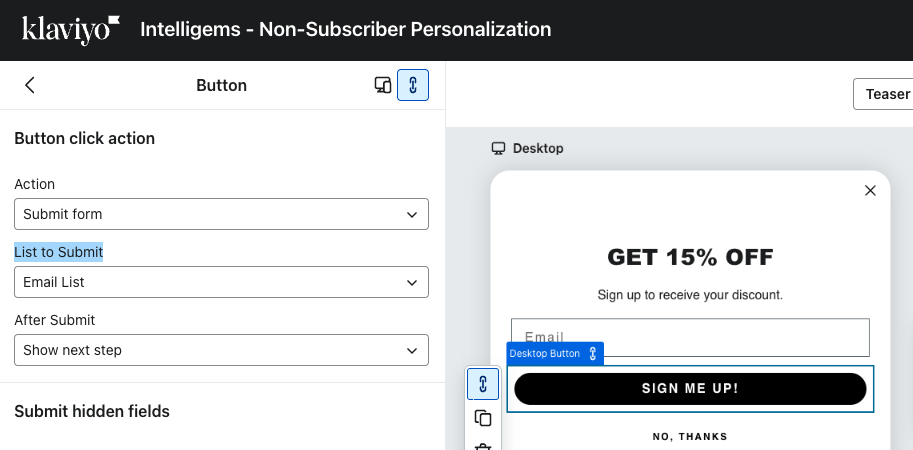Click the Klaviyo logo

coord(71,29)
